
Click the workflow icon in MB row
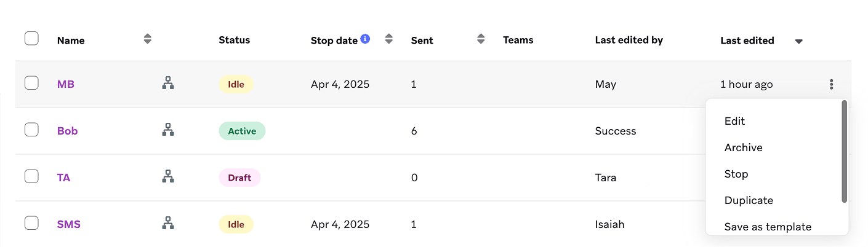(168, 84)
